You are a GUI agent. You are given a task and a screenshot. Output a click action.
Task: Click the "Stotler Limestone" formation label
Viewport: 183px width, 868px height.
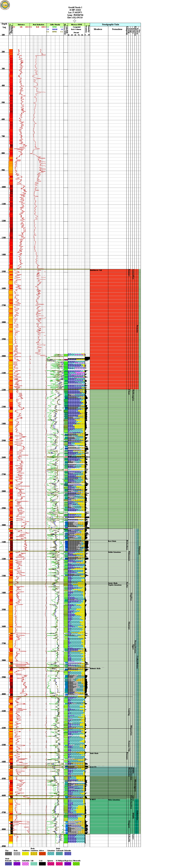tap(114, 552)
